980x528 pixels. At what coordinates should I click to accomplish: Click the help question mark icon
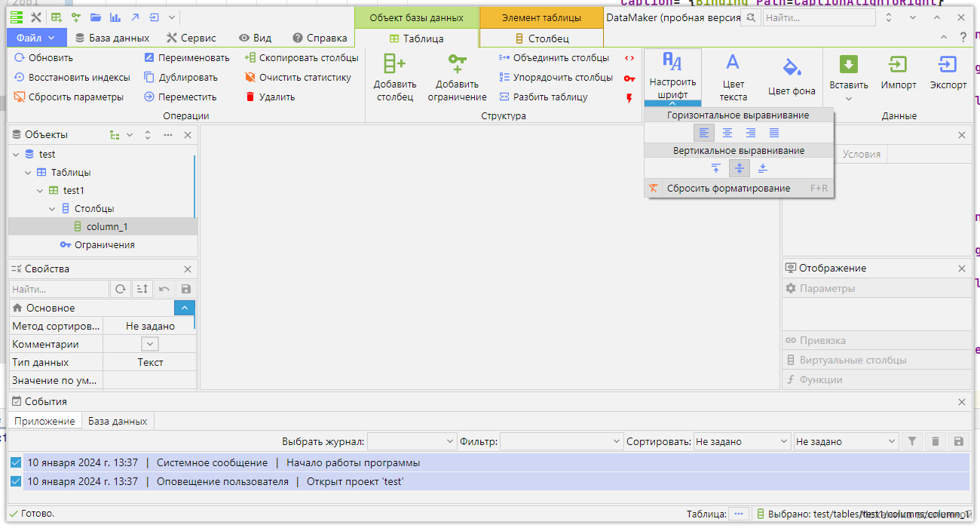963,37
